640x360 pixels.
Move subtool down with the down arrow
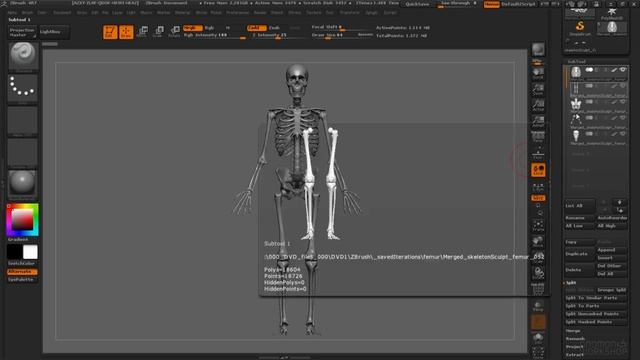click(x=620, y=210)
